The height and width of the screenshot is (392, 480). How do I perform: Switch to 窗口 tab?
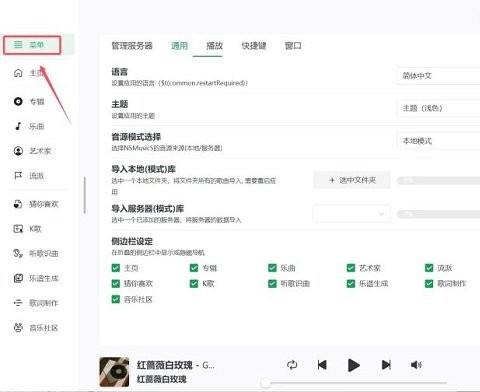293,46
